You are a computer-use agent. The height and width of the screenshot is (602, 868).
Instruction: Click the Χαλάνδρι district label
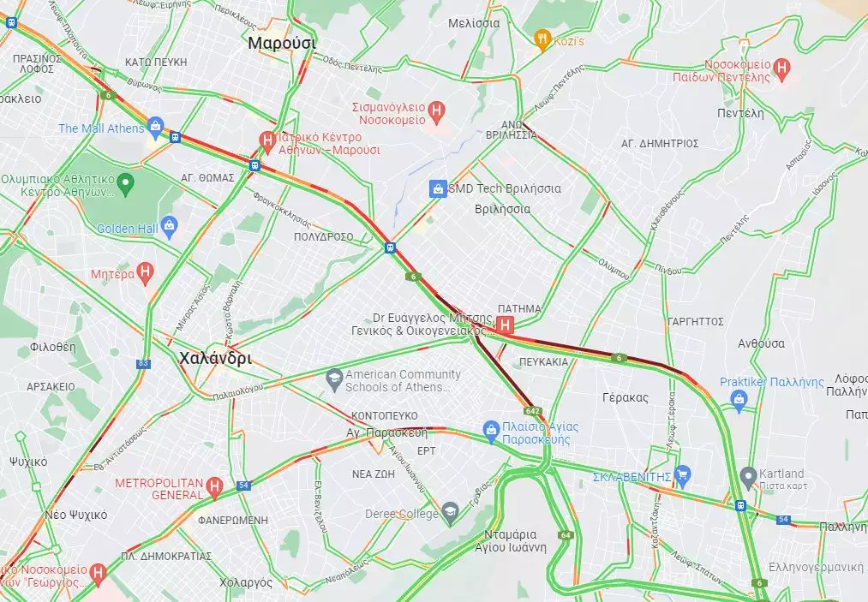215,359
